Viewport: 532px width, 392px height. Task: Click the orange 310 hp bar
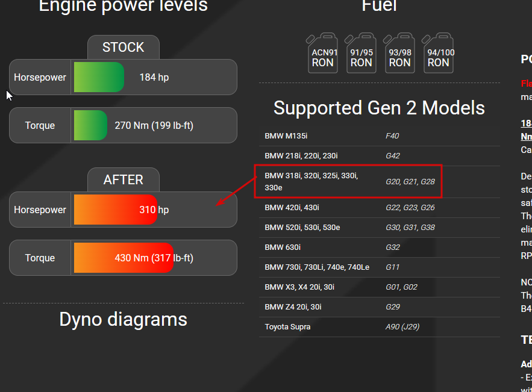(116, 210)
